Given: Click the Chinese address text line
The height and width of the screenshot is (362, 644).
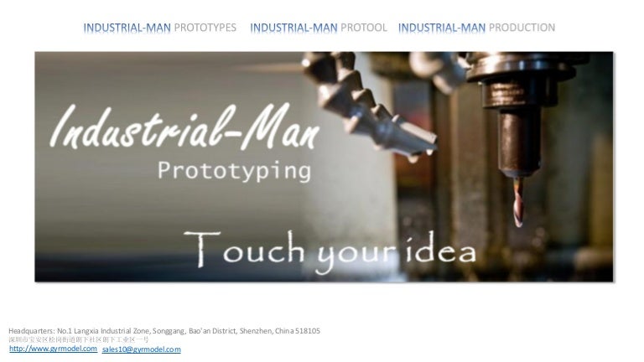Looking at the screenshot, I should pos(79,340).
